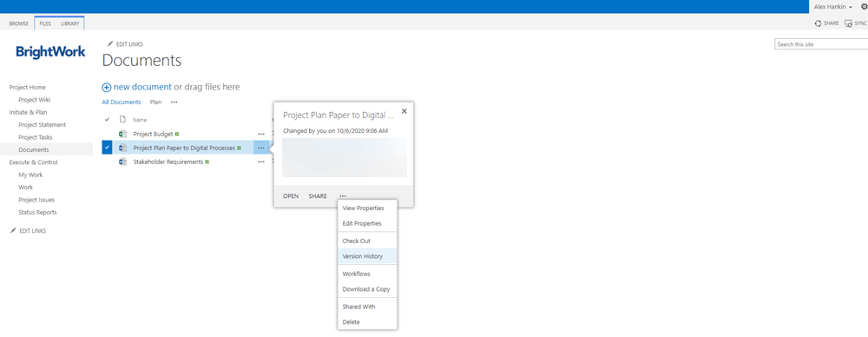
Task: Choose Version History from the menu
Action: [x=367, y=256]
